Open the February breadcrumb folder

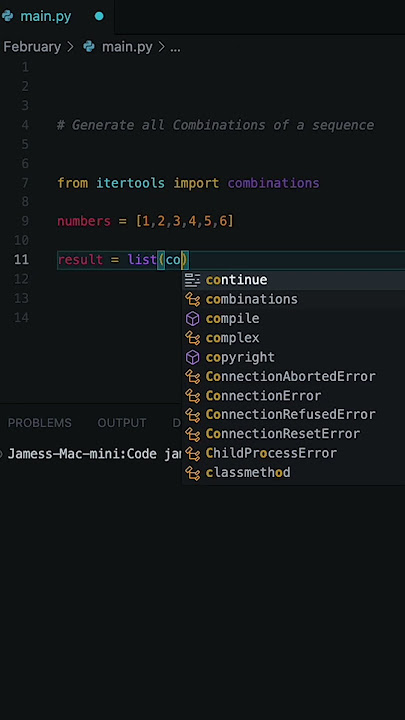(x=32, y=47)
